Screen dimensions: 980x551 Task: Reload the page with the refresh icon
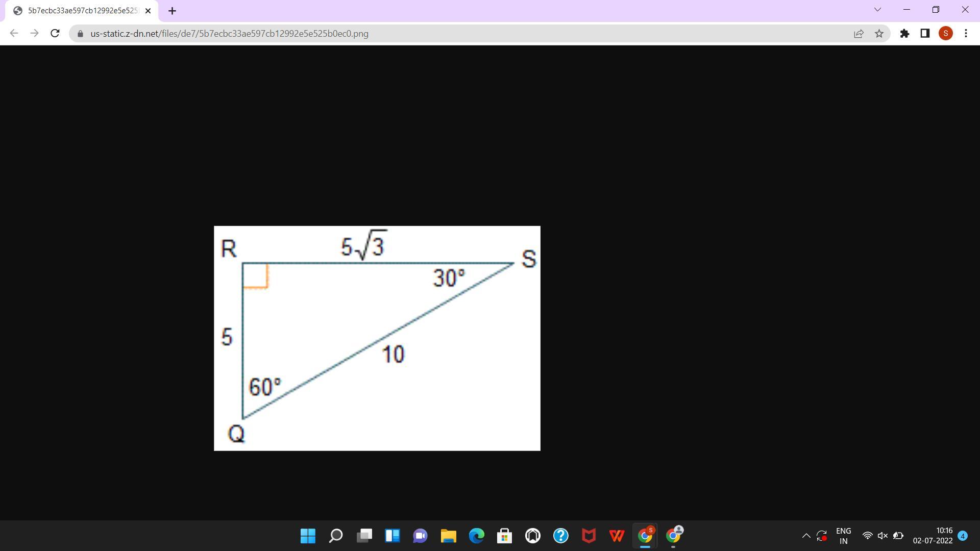click(x=55, y=34)
